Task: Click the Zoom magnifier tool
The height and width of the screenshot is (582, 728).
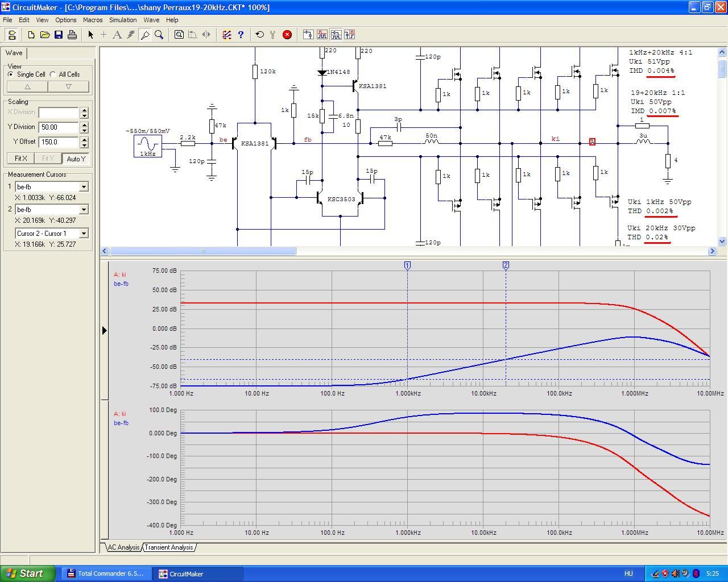Action: (159, 35)
